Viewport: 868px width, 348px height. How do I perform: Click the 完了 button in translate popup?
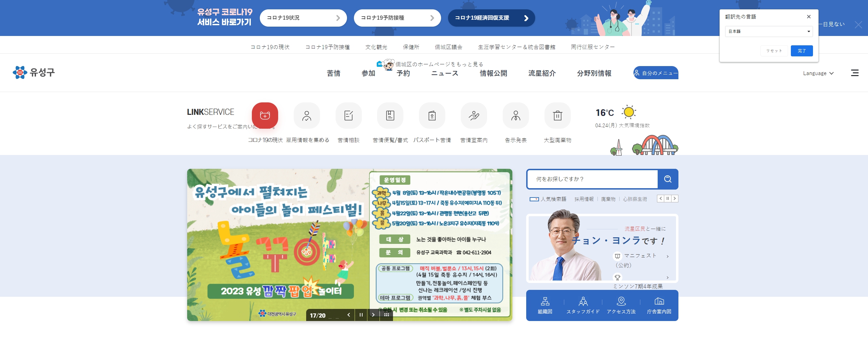(x=802, y=51)
